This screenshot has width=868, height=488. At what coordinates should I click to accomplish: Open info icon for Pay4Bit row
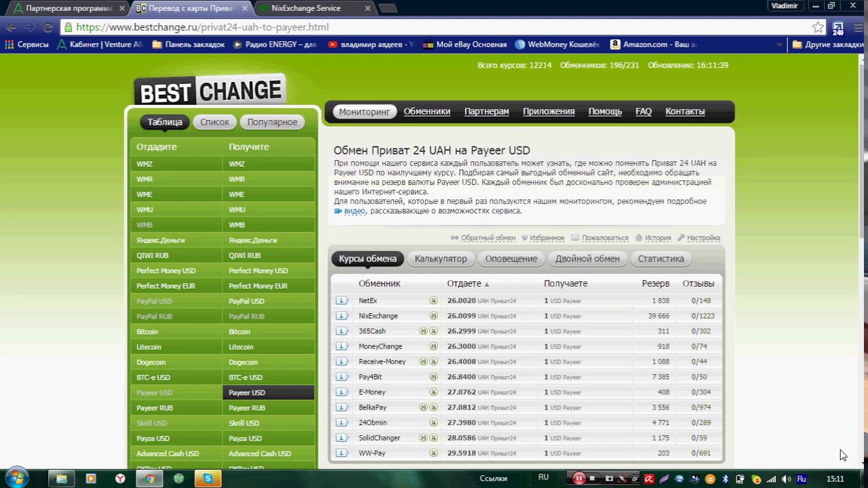point(342,377)
